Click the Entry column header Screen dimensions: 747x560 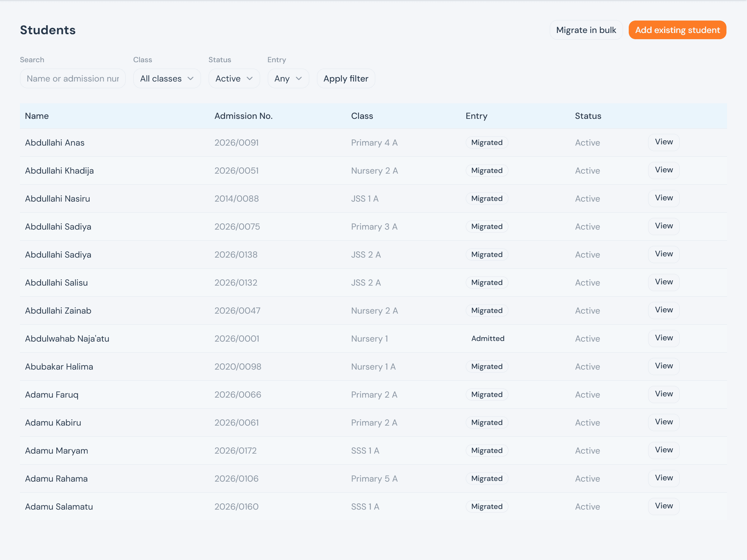pos(477,116)
